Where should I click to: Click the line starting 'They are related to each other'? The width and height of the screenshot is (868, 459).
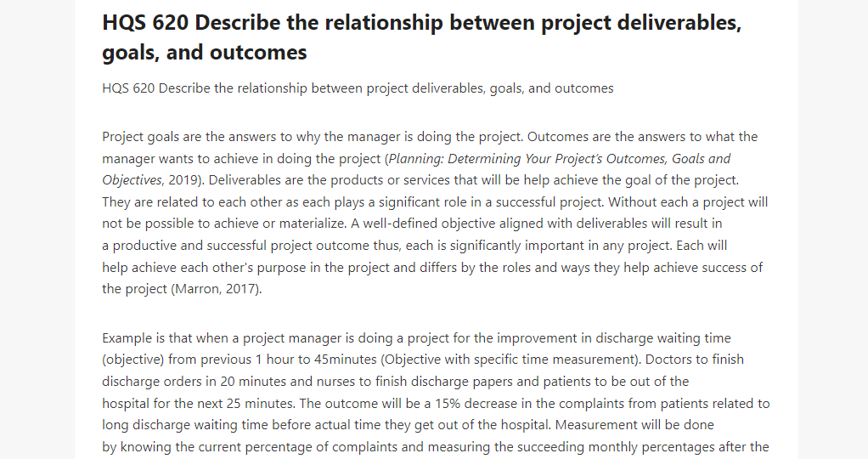(x=435, y=201)
